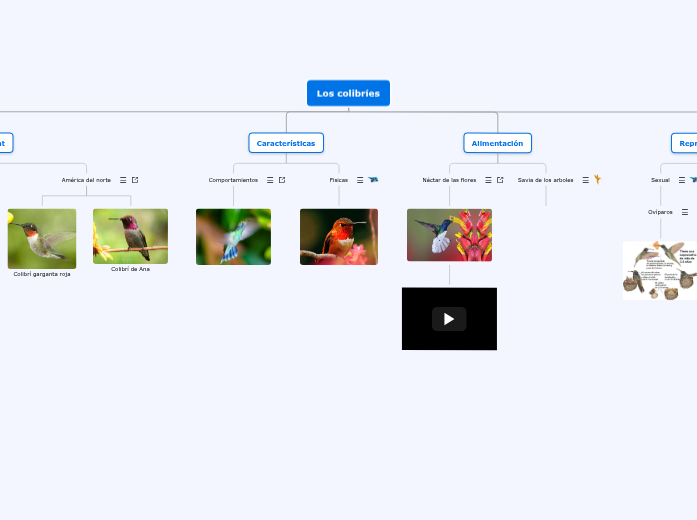This screenshot has height=520, width=697.
Task: Open external link icon next to Comportamientos
Action: tap(282, 180)
